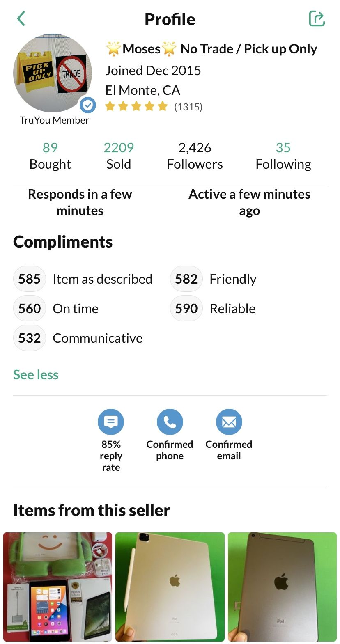
Task: View the 2,426 Followers count
Action: click(x=195, y=156)
